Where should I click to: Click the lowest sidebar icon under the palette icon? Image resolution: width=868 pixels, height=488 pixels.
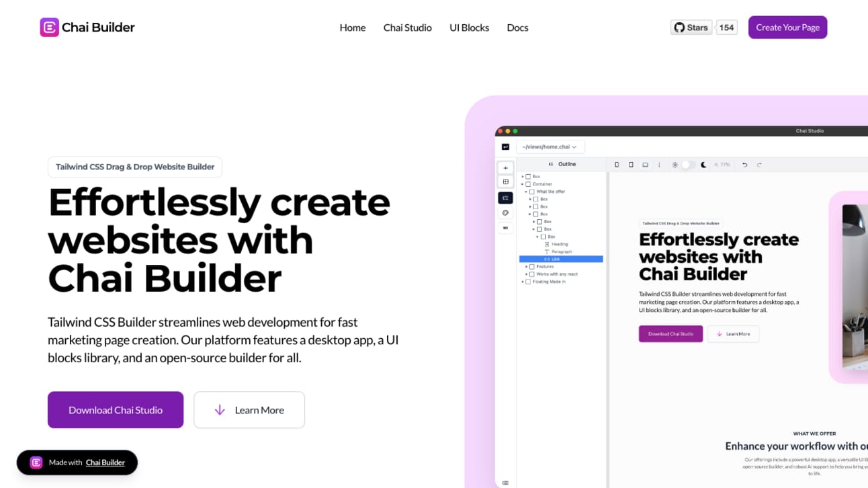(506, 228)
